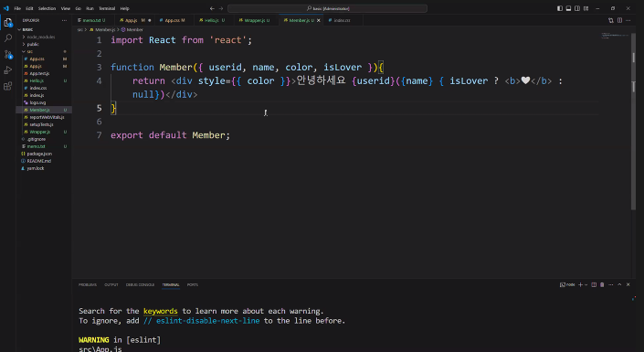Viewport: 644px width, 352px height.
Task: Launch a new terminal with plus icon
Action: (x=580, y=284)
